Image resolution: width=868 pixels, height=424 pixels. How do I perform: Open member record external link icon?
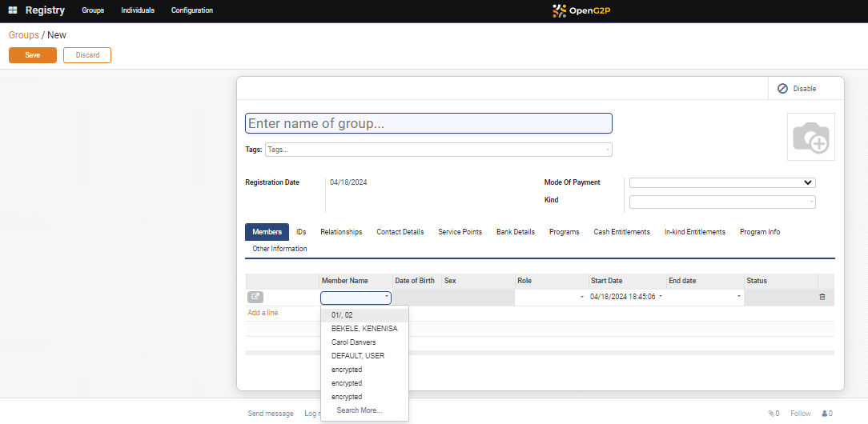click(x=256, y=297)
